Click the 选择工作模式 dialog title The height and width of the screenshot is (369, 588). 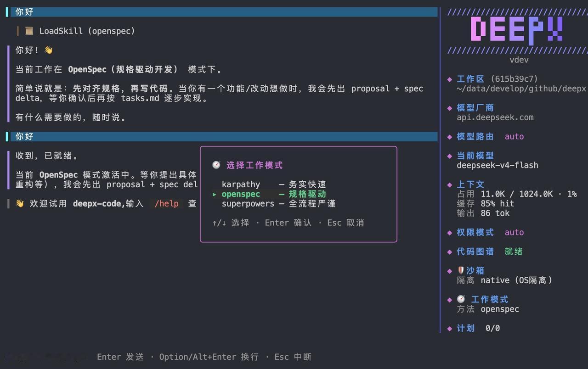(254, 165)
